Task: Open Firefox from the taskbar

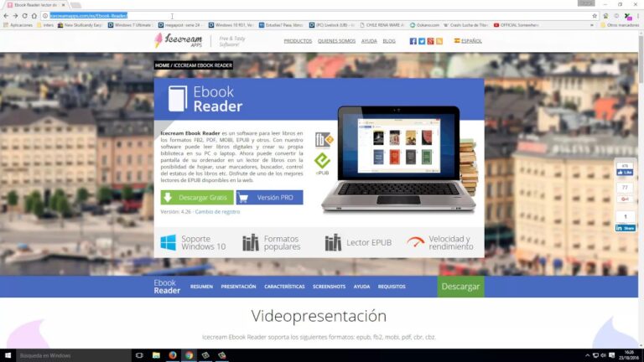Action: (173, 355)
